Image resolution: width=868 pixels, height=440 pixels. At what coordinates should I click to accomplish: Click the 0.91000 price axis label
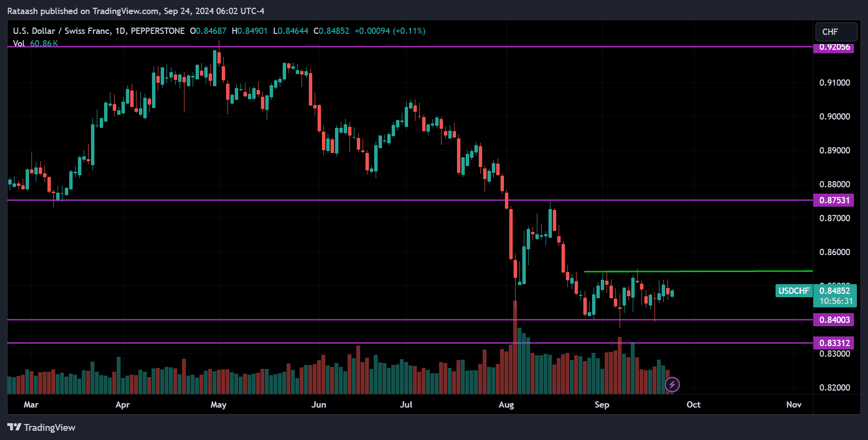(835, 83)
